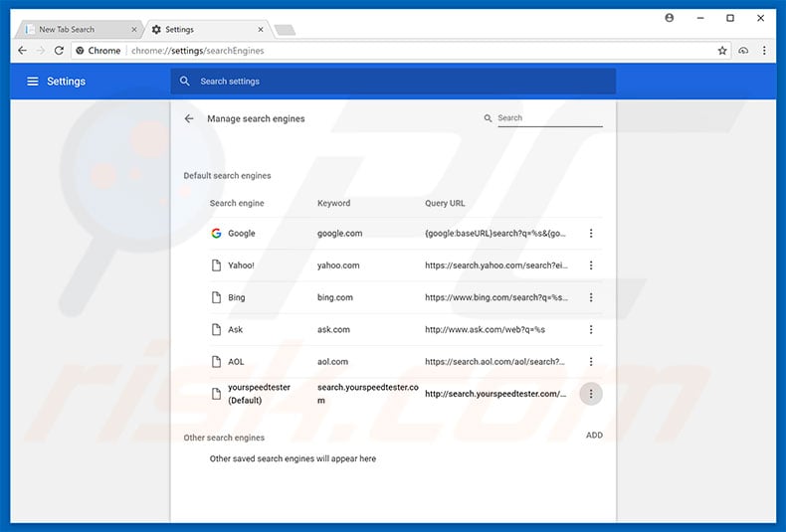Click the yourspeedtester (Default) name

coord(259,394)
